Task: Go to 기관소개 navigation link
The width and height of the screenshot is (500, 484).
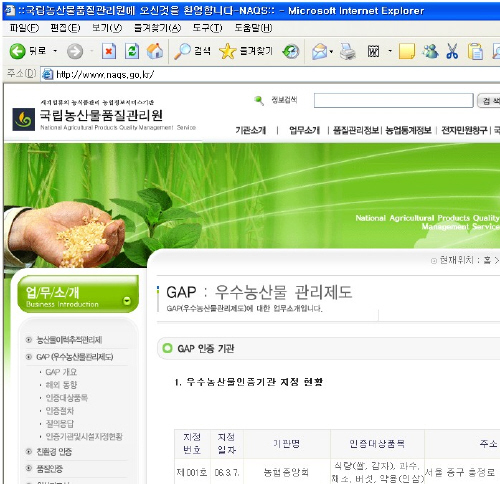Action: click(251, 130)
